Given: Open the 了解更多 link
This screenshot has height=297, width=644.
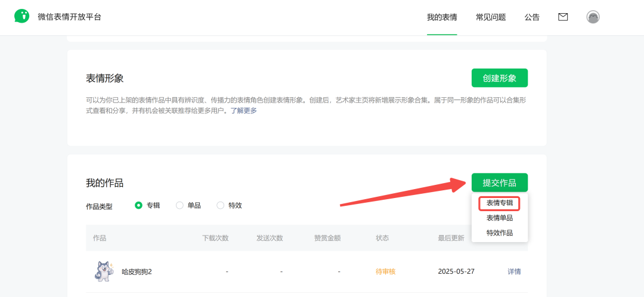Looking at the screenshot, I should click(x=243, y=110).
